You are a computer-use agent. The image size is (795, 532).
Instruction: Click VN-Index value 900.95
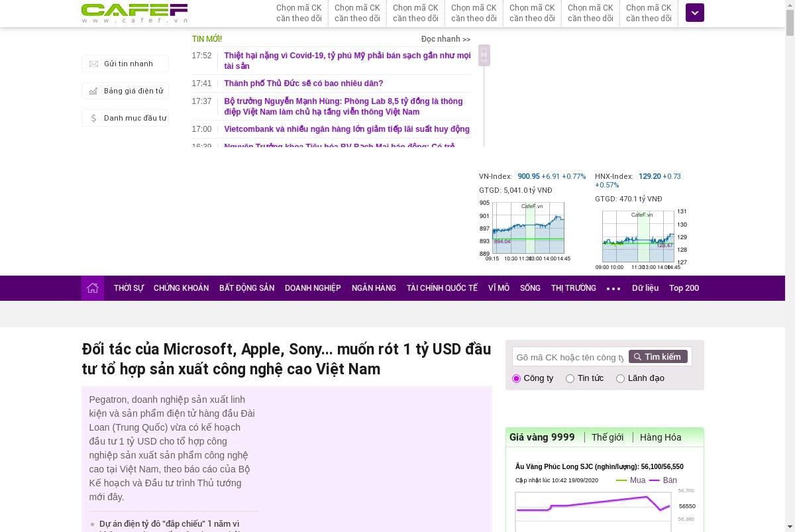pos(529,176)
